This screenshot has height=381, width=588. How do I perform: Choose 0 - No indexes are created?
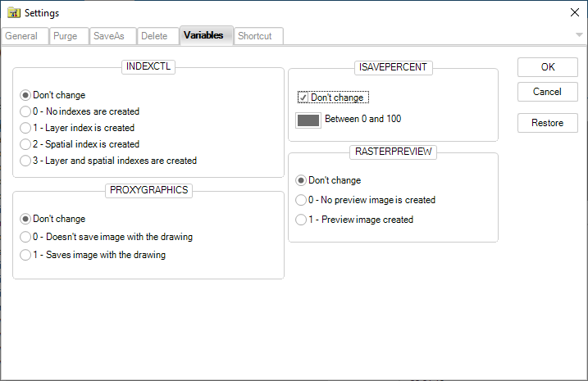26,111
